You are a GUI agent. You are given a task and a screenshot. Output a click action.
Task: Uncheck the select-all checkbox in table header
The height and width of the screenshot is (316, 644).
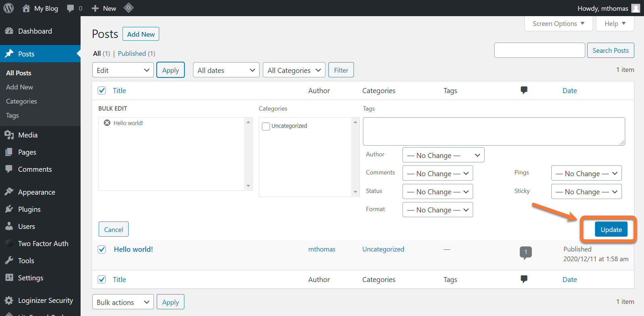point(102,90)
